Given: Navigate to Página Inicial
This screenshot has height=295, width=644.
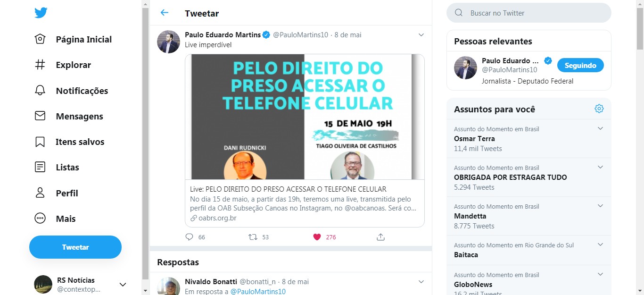Looking at the screenshot, I should [73, 39].
